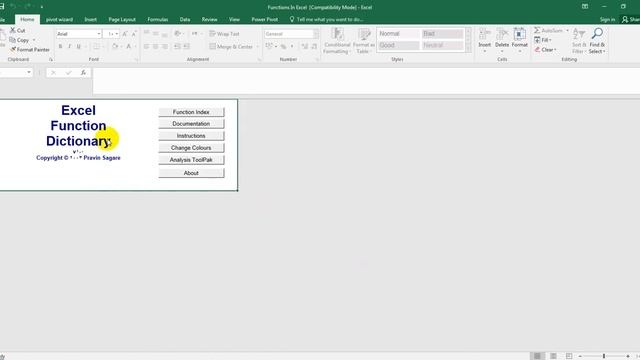Toggle bold formatting

coord(60,47)
